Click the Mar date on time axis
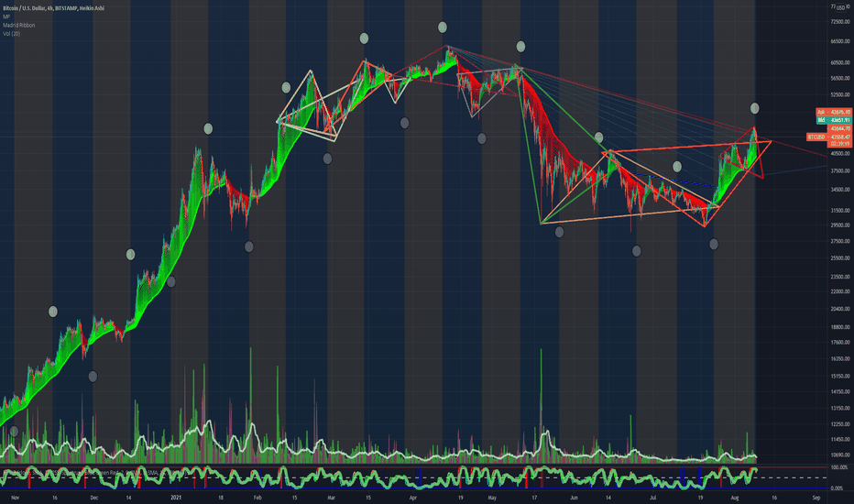 (x=331, y=498)
